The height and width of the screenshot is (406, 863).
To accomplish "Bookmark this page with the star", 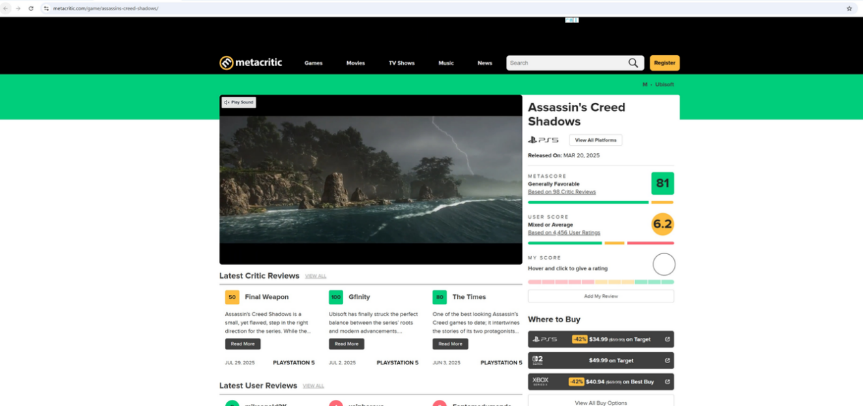I will coord(849,8).
